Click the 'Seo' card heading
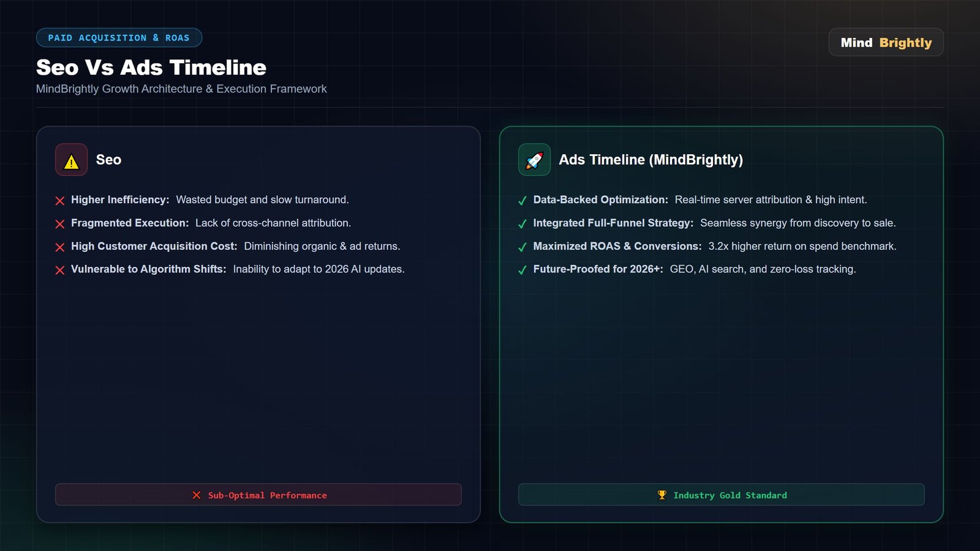The height and width of the screenshot is (551, 980). (x=109, y=160)
